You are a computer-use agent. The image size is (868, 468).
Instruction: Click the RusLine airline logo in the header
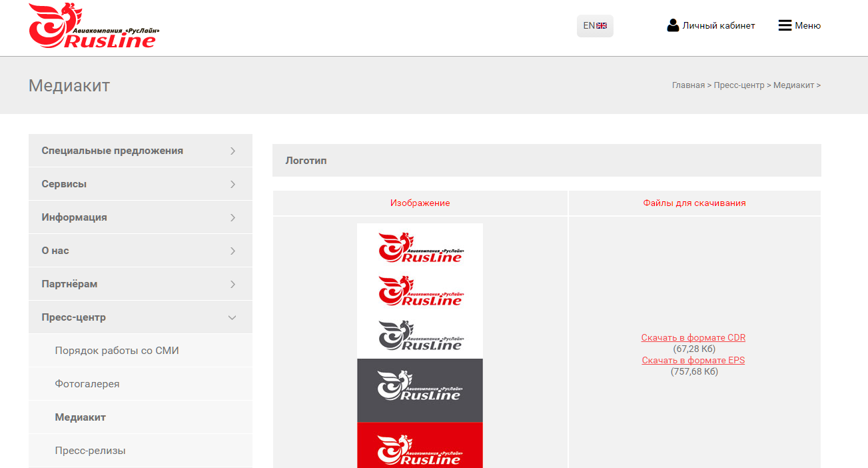click(94, 26)
